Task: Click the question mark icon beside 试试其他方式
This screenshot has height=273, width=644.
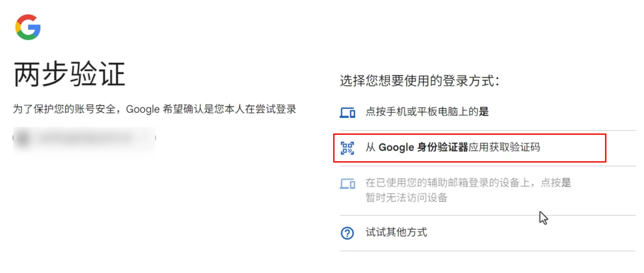Action: 347,233
